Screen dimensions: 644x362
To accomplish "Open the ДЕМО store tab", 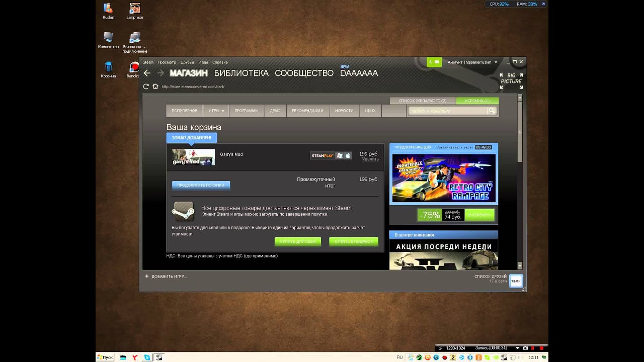I will 275,111.
